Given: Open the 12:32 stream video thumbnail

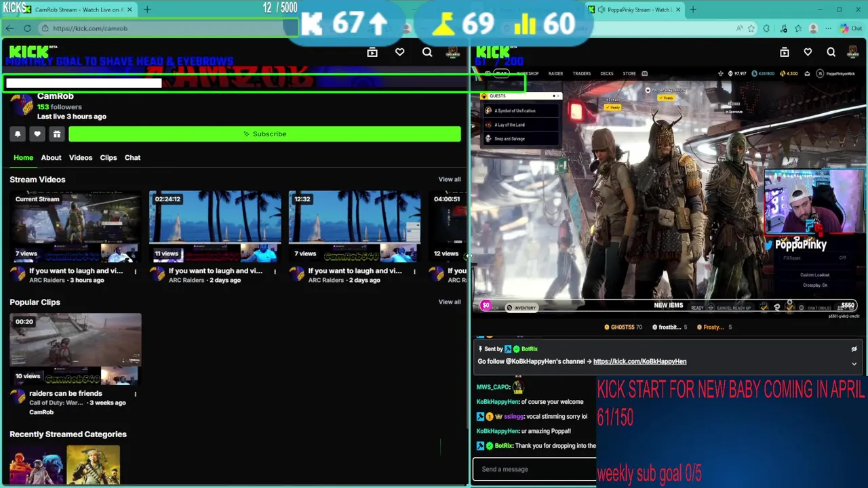Looking at the screenshot, I should [x=355, y=227].
